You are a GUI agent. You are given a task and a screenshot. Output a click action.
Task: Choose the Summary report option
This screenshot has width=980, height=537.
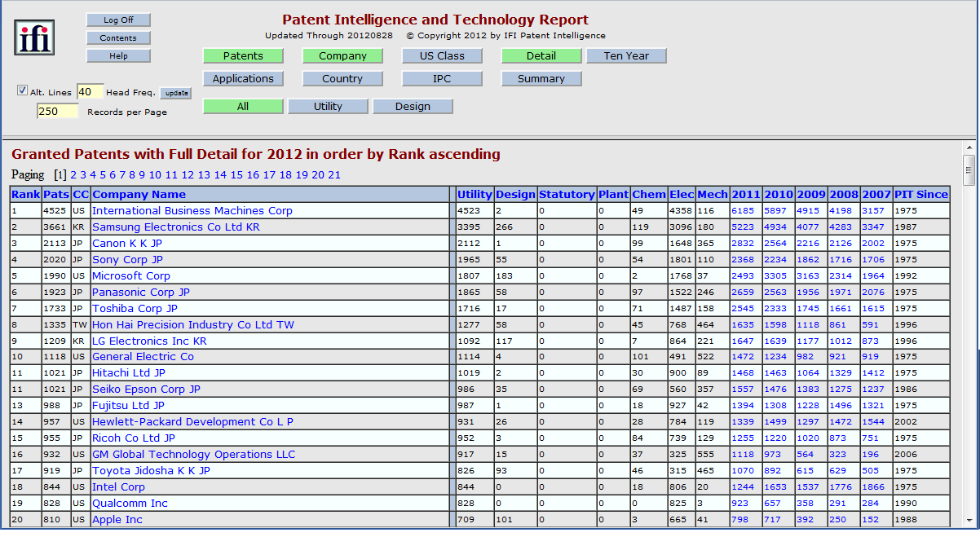tap(541, 79)
